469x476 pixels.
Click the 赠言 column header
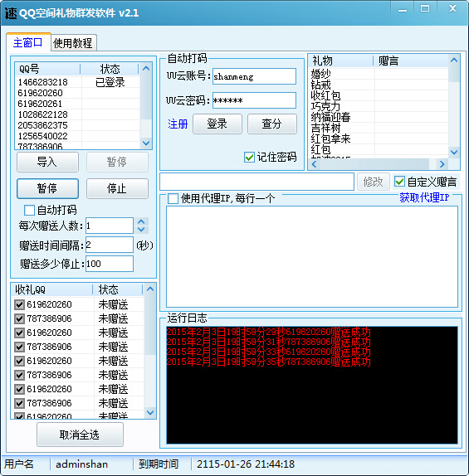click(x=411, y=61)
